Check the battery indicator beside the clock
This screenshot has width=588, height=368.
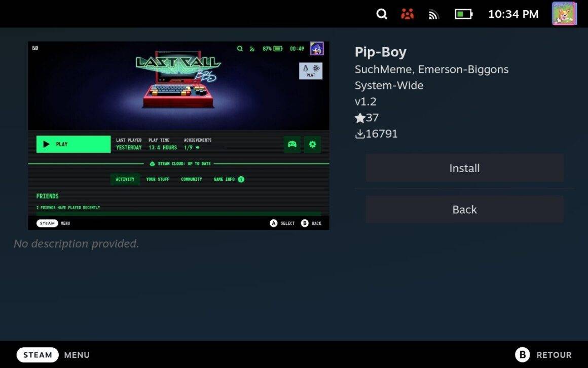point(463,14)
